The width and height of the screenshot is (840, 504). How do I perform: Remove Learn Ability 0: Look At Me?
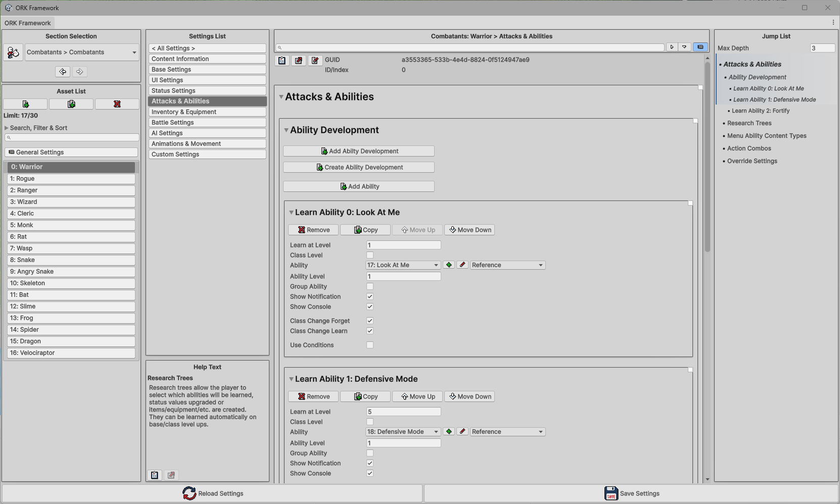[314, 230]
